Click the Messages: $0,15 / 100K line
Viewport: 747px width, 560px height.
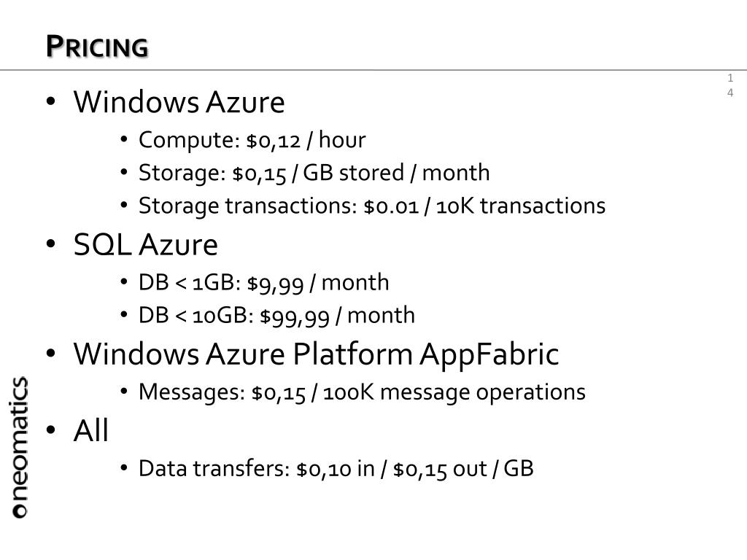362,392
